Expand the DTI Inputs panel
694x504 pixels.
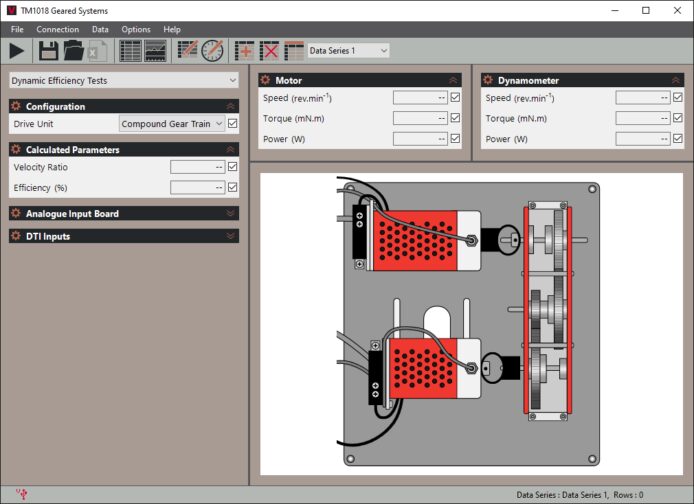230,236
